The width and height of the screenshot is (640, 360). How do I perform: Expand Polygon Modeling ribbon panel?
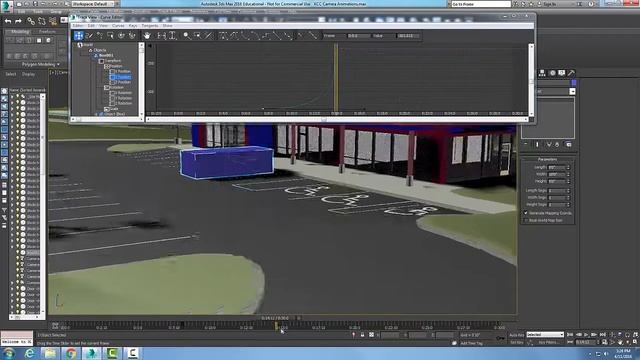tap(40, 64)
